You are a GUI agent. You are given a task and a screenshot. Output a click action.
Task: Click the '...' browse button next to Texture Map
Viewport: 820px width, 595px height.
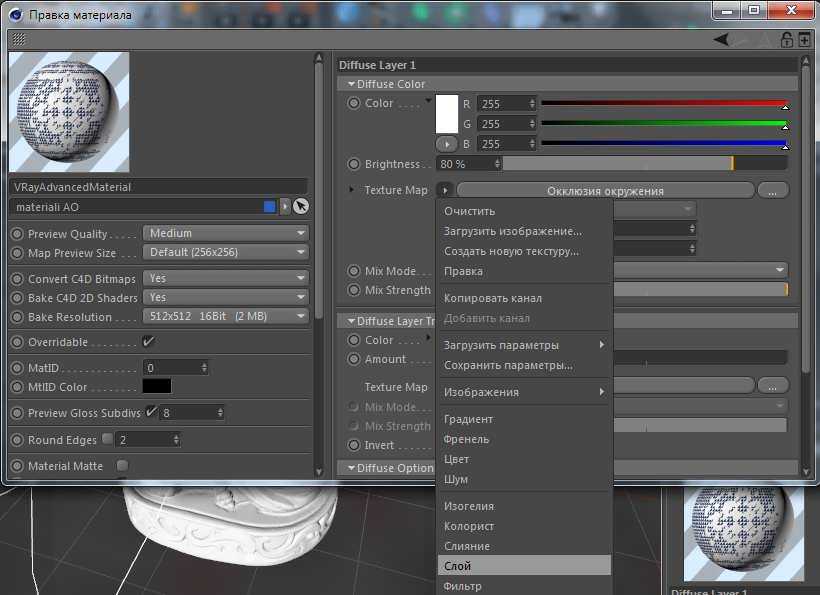[x=773, y=190]
